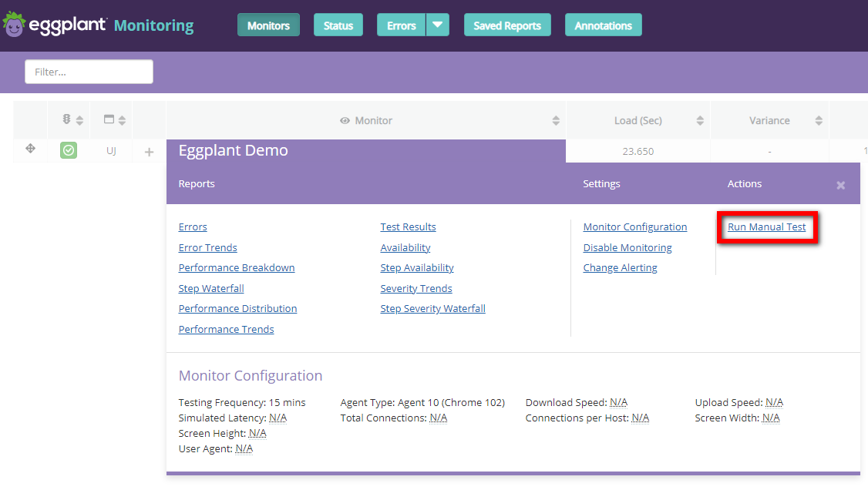Click the Monitor Configuration section heading
This screenshot has width=868, height=490.
(251, 375)
